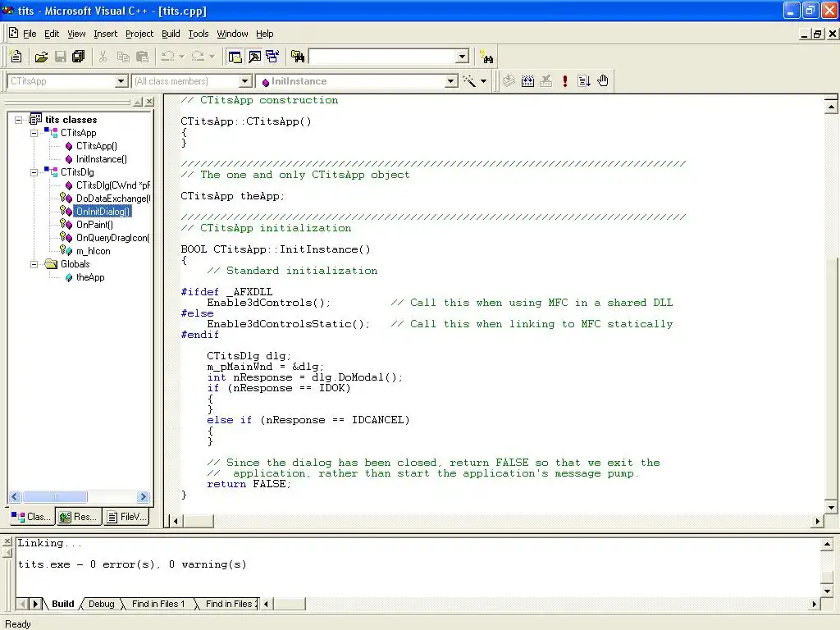Select the Debug output tab

point(101,604)
